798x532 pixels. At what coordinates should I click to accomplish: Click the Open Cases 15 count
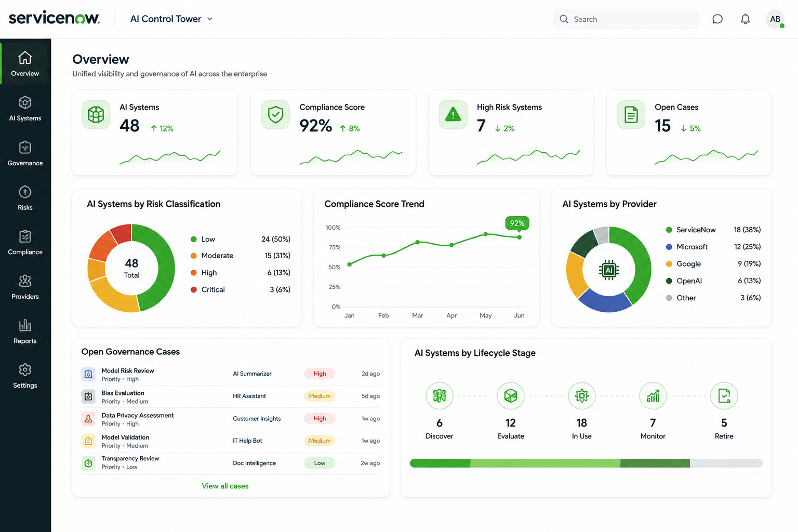(663, 126)
